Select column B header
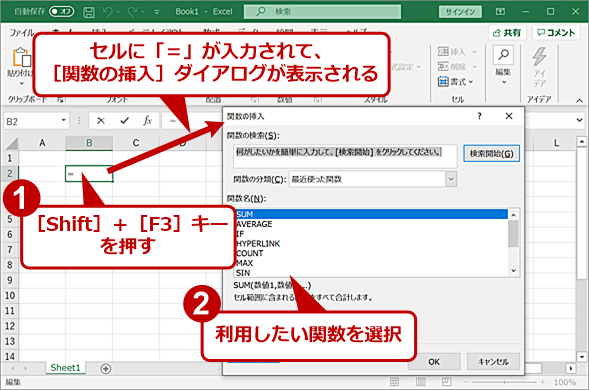 (89, 143)
